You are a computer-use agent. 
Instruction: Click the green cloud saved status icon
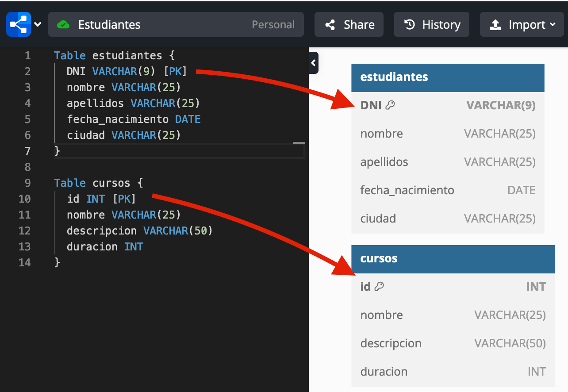(63, 25)
